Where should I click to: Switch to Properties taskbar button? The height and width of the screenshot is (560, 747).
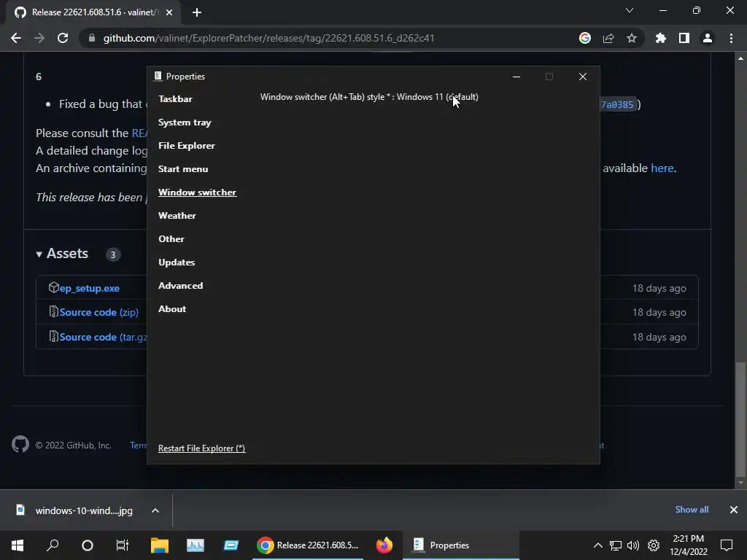pyautogui.click(x=461, y=545)
